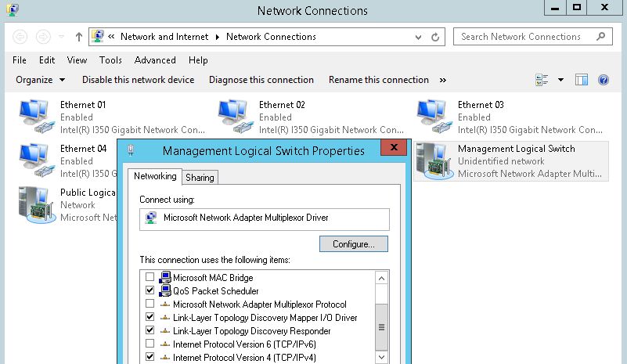Toggle the preview pane icon

tap(582, 80)
